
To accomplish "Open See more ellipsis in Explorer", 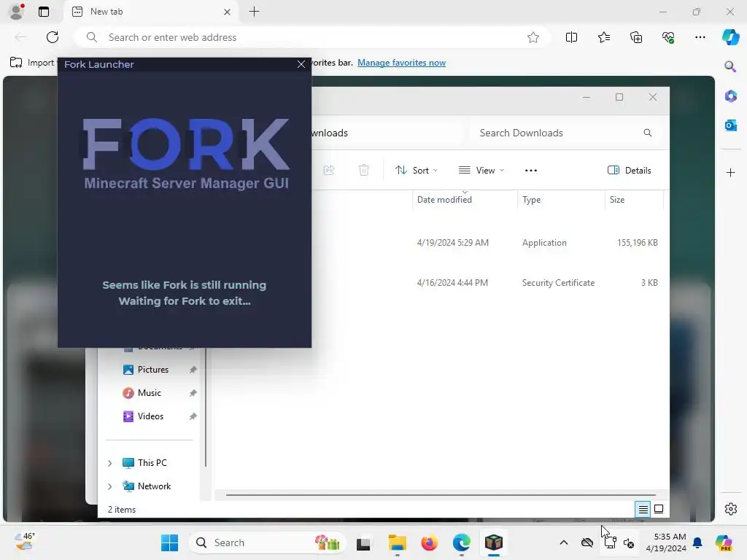I will (531, 171).
